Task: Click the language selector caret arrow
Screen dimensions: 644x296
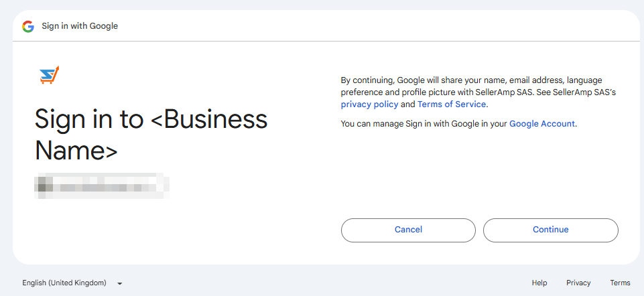Action: click(x=119, y=283)
